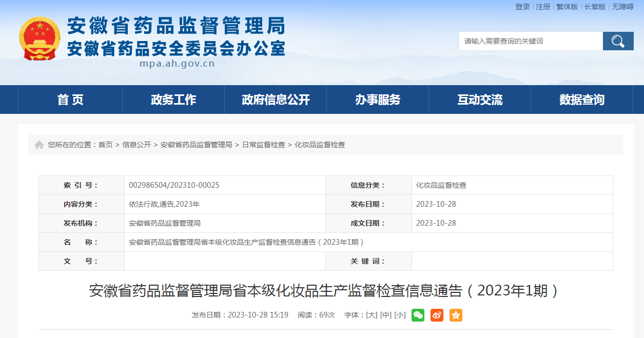Click the national emblem logo

pyautogui.click(x=40, y=38)
